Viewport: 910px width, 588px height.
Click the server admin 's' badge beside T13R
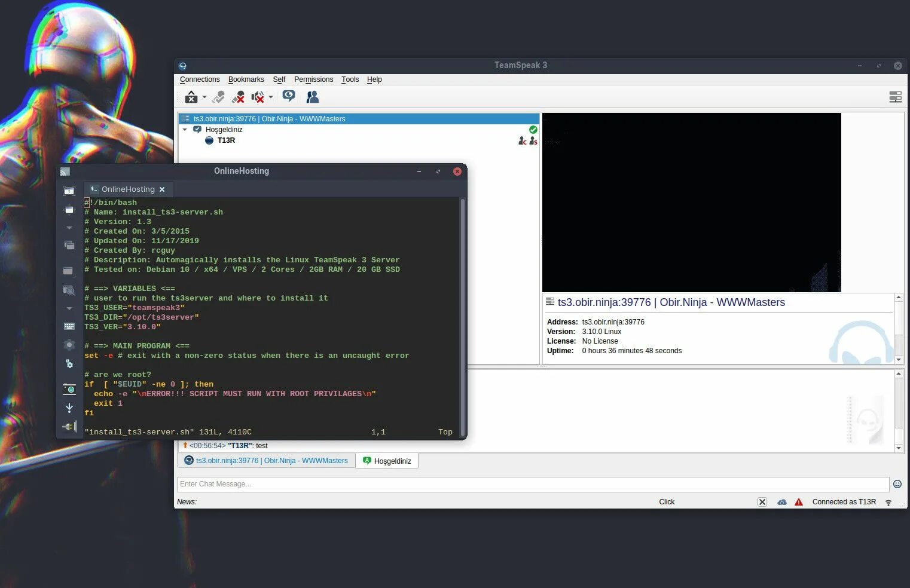533,141
